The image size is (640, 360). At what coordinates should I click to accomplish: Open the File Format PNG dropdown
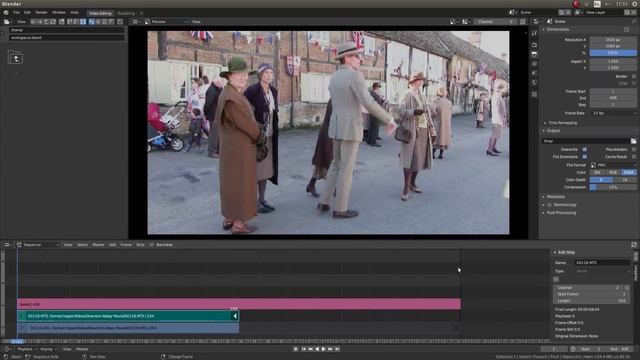tap(613, 165)
